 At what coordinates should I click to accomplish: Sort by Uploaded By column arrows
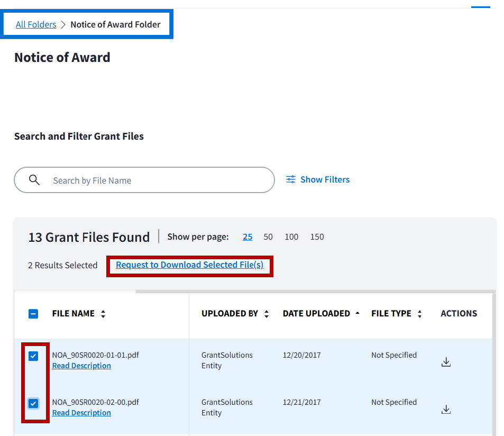coord(267,314)
